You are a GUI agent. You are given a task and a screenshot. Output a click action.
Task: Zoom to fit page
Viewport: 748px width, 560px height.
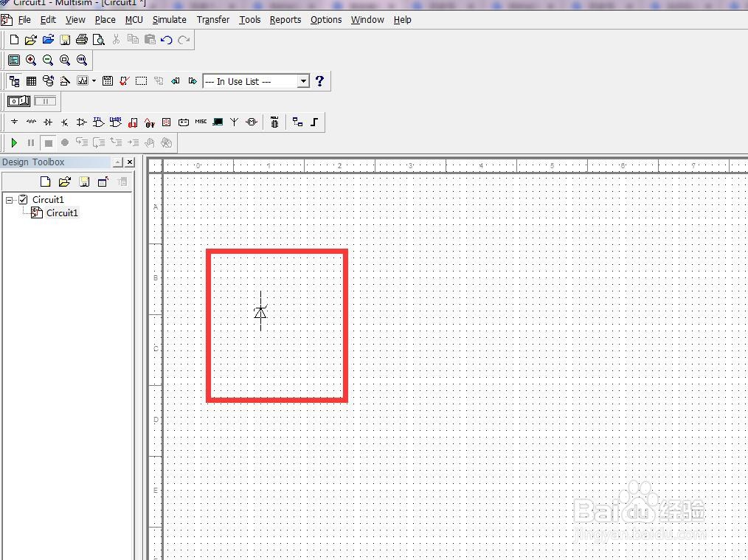(x=82, y=60)
